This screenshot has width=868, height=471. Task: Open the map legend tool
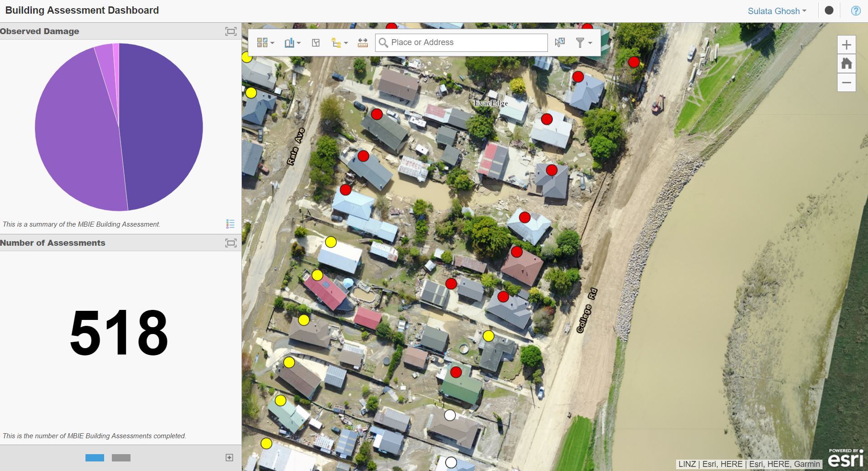pos(336,43)
